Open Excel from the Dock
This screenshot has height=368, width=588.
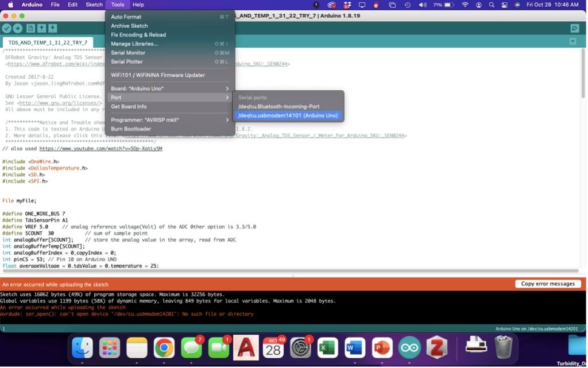[x=328, y=348]
